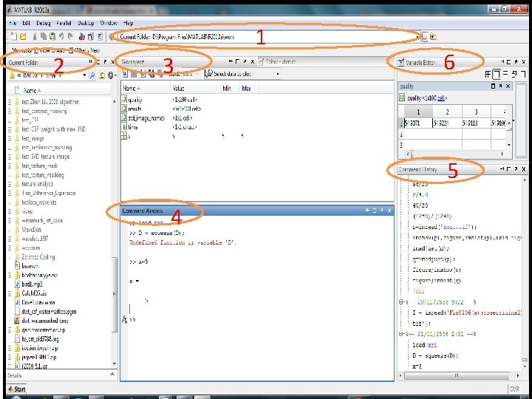This screenshot has height=399, width=532.
Task: Click the Cut scissors icon in toolbar
Action: tap(35, 37)
